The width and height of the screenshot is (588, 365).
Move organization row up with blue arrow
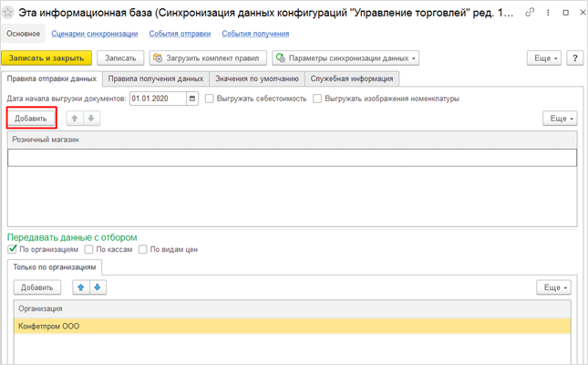coord(80,287)
